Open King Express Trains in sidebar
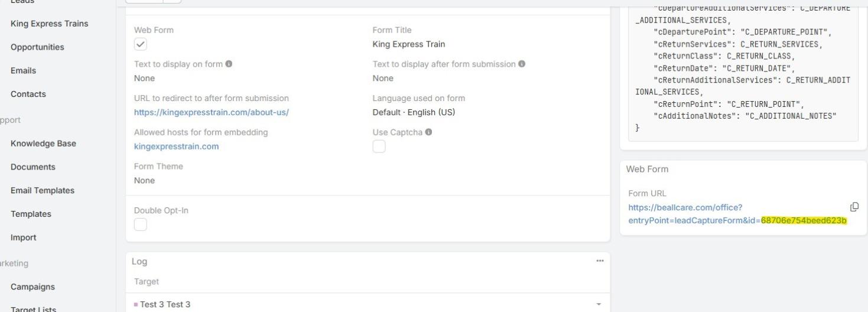Screen dimensions: 868x312 (50, 24)
